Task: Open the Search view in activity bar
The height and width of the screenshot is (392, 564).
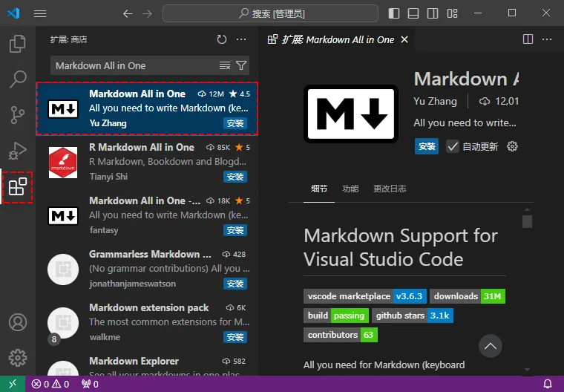Action: (17, 79)
